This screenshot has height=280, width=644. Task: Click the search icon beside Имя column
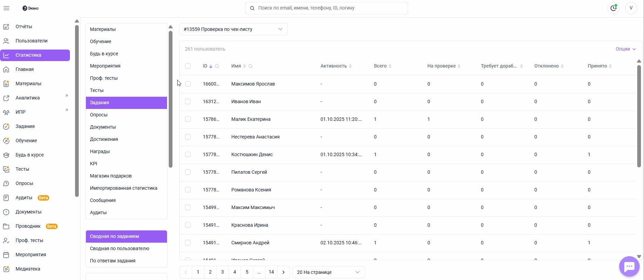tap(251, 66)
